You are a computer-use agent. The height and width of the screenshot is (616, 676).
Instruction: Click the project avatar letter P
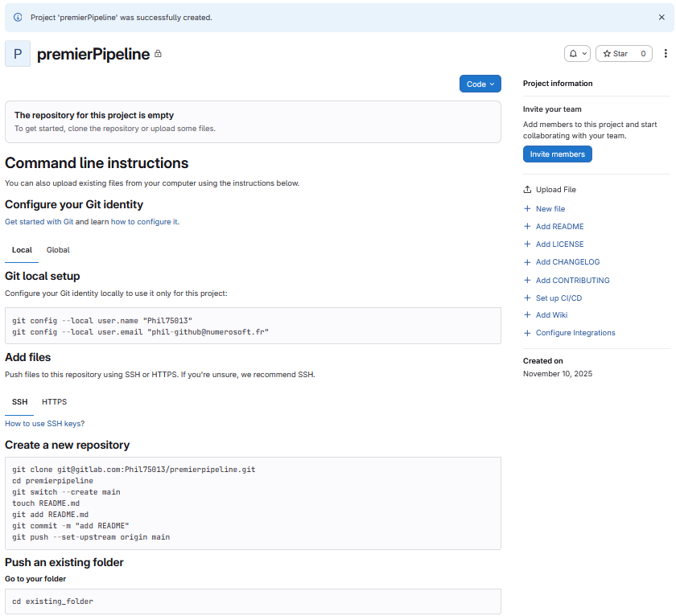pyautogui.click(x=18, y=54)
